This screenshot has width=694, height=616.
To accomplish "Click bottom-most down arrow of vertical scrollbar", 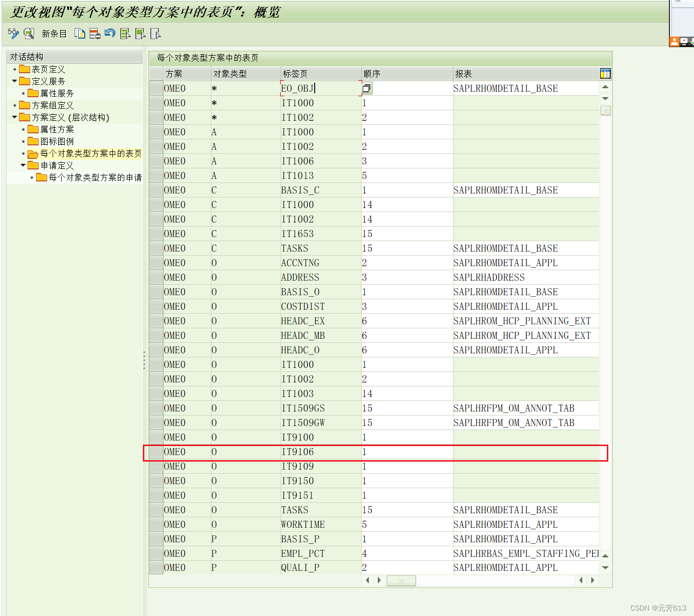I will click(x=605, y=568).
